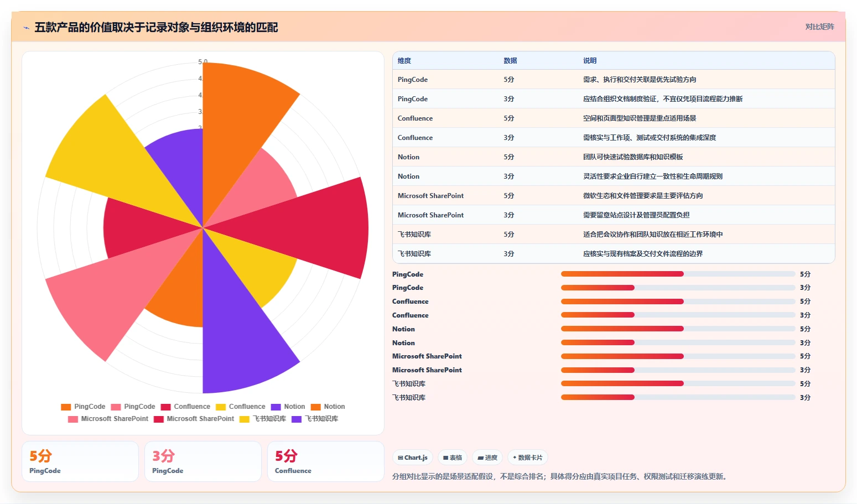Click the page title 五款产品的价值取决于记录对象与组织环境的匹配
Screen dimensions: 857x504
[x=156, y=27]
